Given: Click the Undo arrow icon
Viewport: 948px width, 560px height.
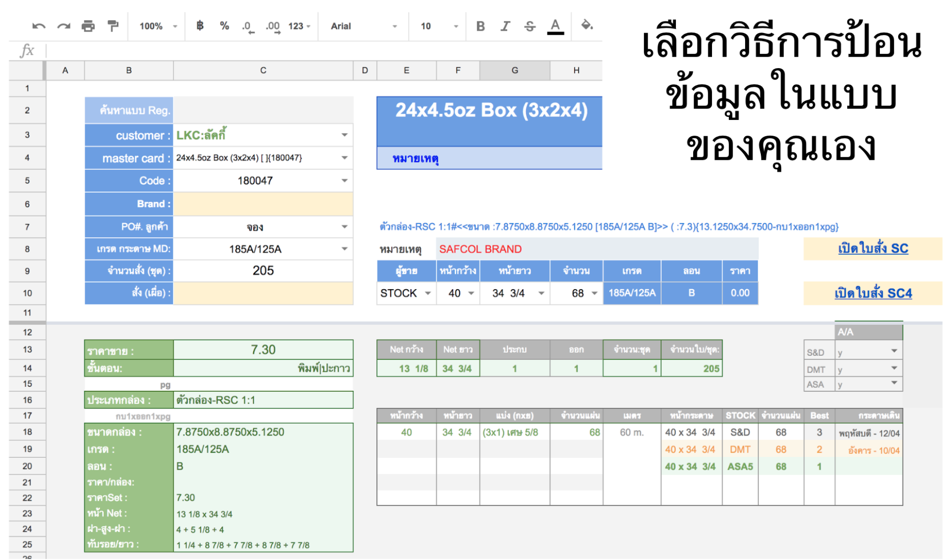Looking at the screenshot, I should 39,26.
